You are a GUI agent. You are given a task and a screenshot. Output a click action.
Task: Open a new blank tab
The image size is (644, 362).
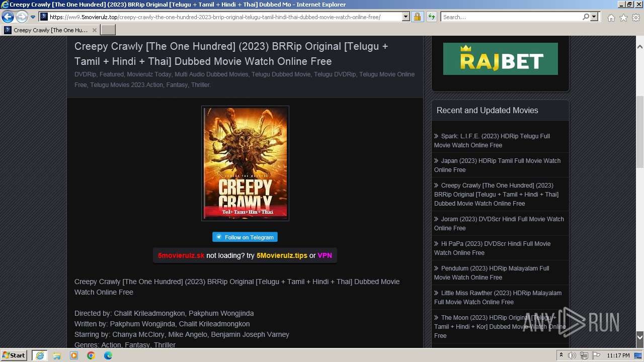(x=108, y=30)
